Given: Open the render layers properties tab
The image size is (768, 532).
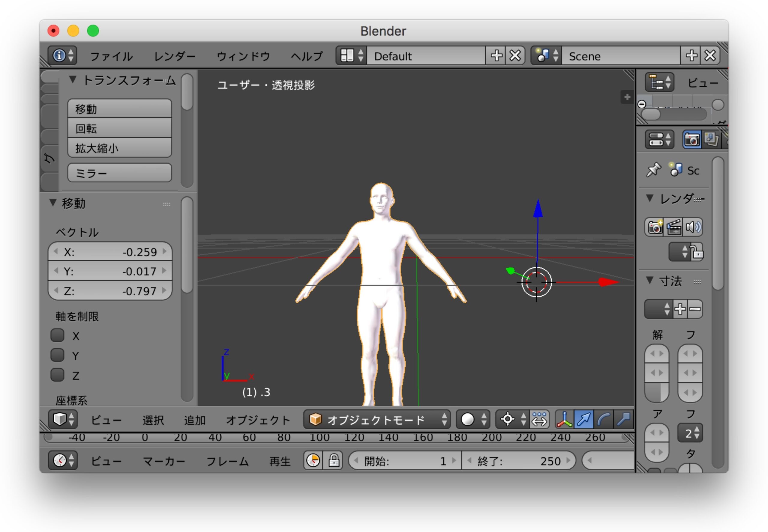Looking at the screenshot, I should point(711,139).
